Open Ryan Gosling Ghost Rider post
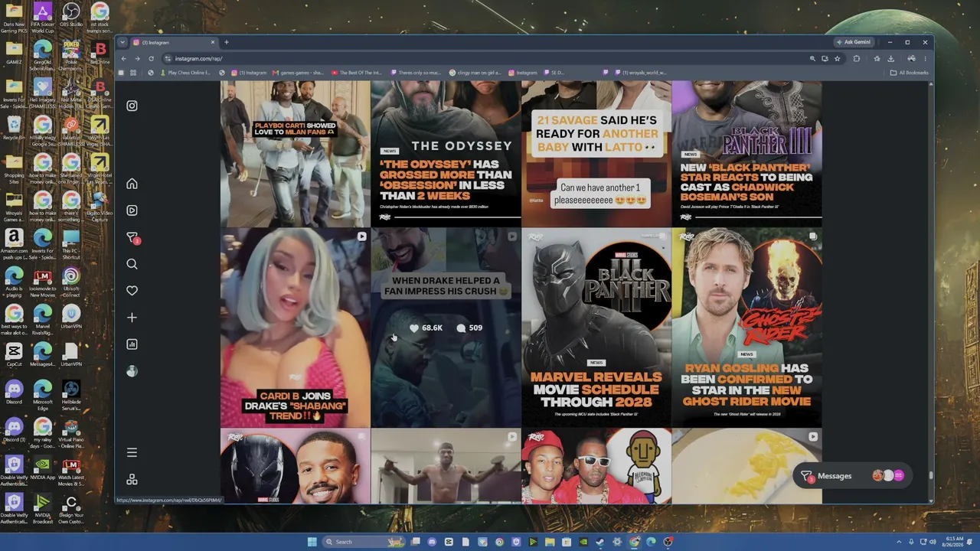980x551 pixels. coord(746,328)
